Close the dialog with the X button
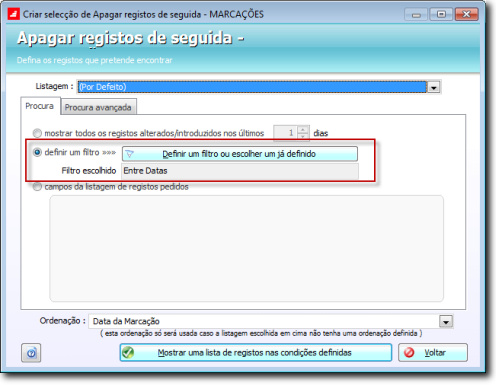496x385 pixels. click(x=466, y=15)
